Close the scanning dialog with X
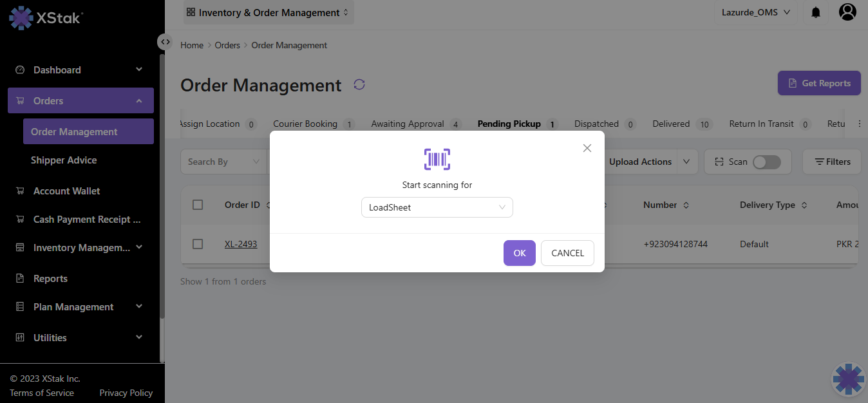868x403 pixels. tap(587, 148)
